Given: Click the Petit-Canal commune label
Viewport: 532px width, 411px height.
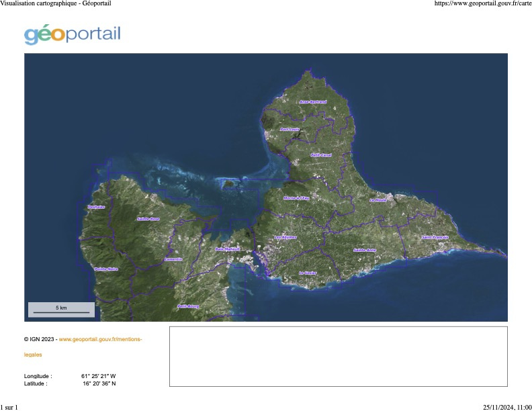Looking at the screenshot, I should tap(321, 155).
